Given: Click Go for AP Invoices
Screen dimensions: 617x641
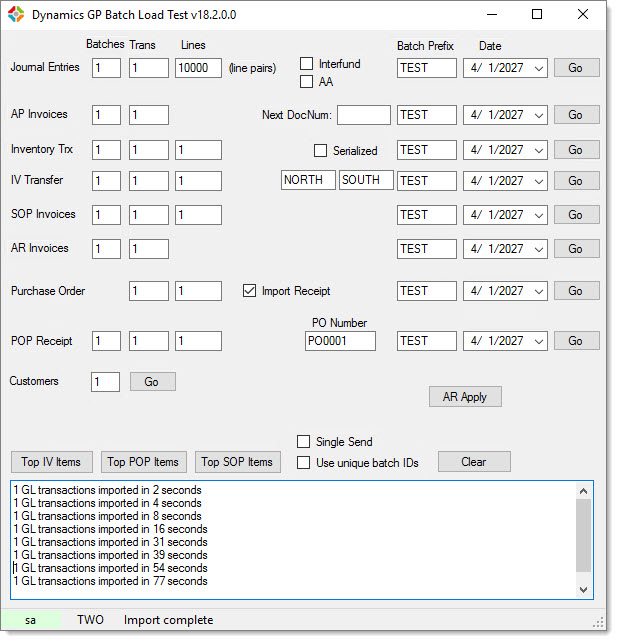Looking at the screenshot, I should point(577,115).
